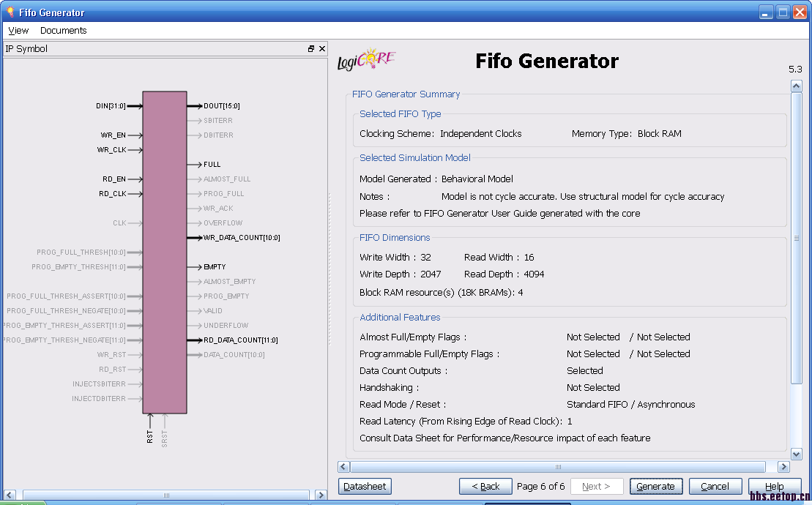This screenshot has width=812, height=505.
Task: Click the FULL output port label
Action: tap(212, 165)
